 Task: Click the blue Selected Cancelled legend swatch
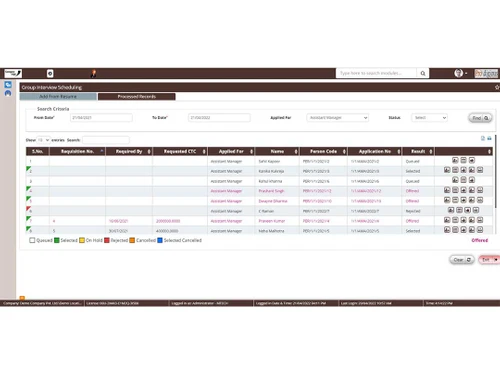click(x=160, y=240)
